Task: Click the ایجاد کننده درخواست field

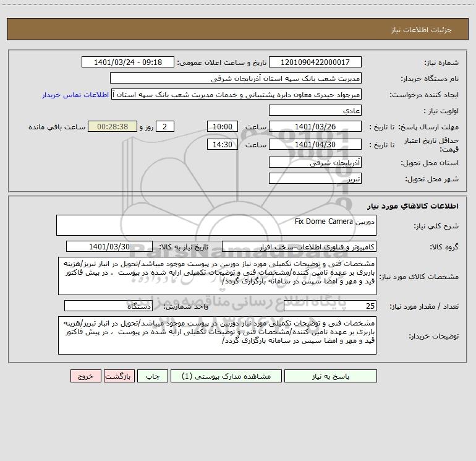Action: click(x=237, y=94)
